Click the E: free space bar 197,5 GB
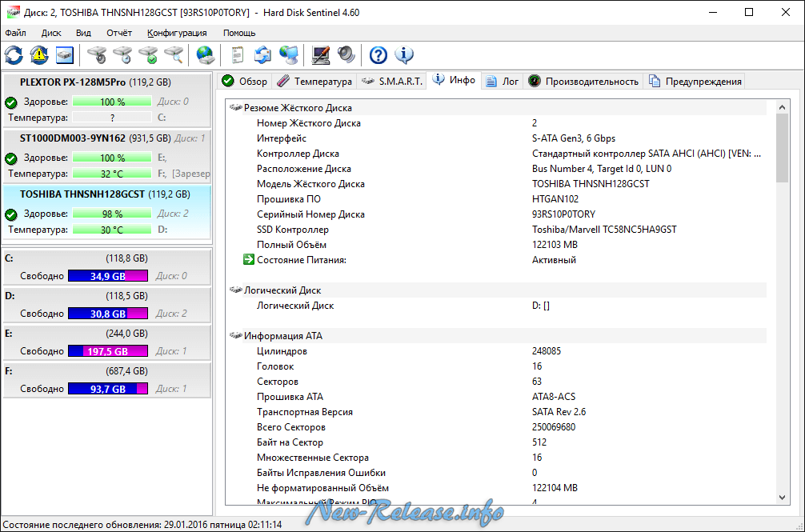 coord(108,351)
